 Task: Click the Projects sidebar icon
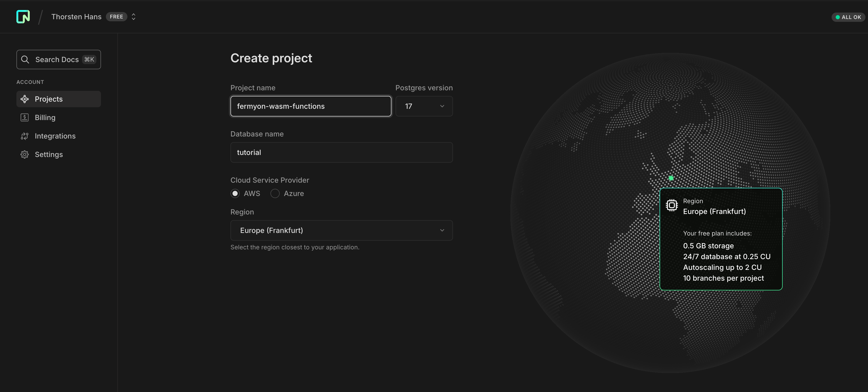coord(25,99)
